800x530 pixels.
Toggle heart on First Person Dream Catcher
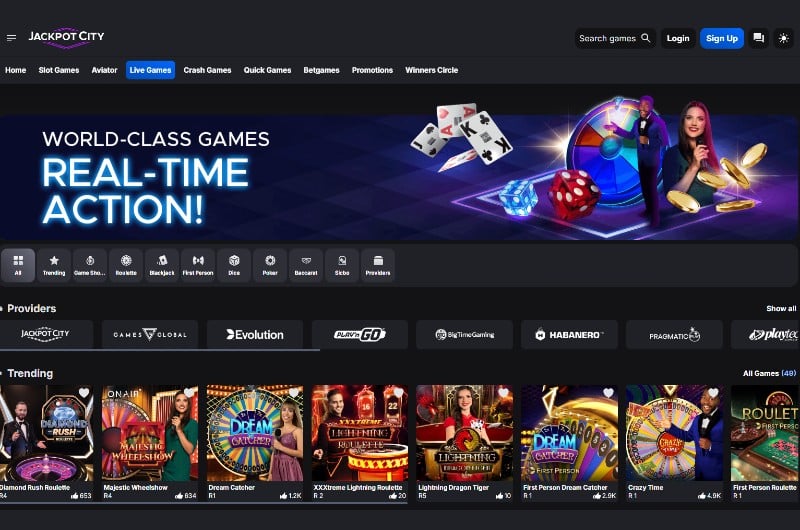click(608, 393)
